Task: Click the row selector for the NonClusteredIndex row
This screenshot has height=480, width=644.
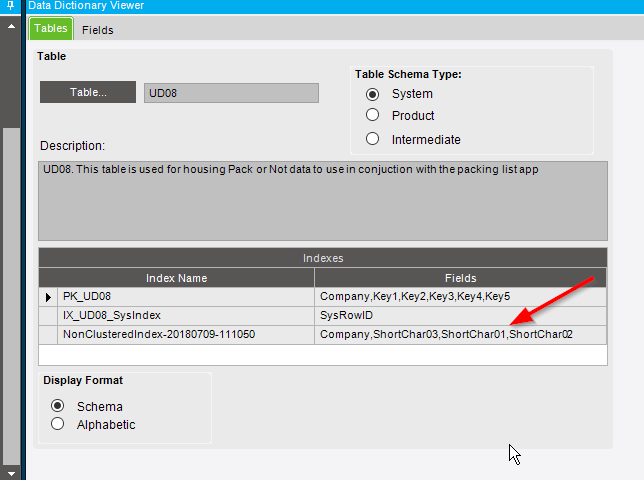Action: tap(48, 335)
